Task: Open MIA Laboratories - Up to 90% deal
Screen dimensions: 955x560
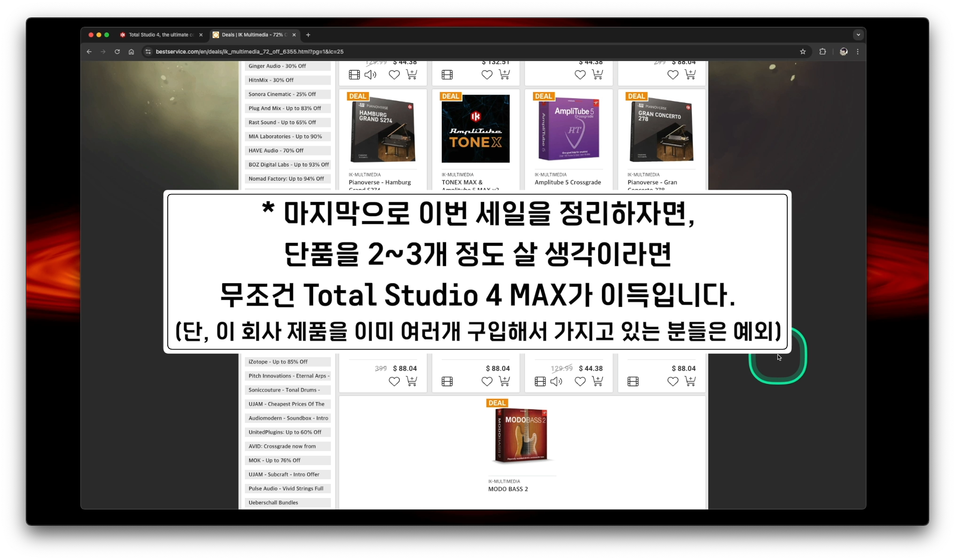Action: coord(288,137)
